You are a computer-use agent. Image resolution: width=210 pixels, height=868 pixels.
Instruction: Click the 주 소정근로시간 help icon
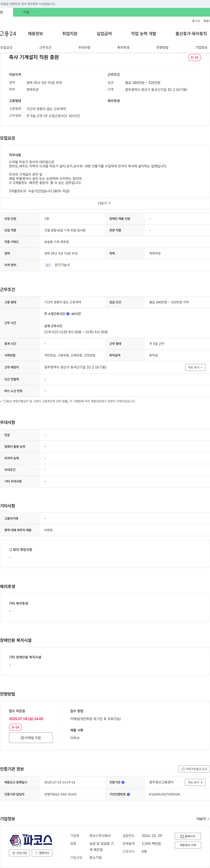68,314
